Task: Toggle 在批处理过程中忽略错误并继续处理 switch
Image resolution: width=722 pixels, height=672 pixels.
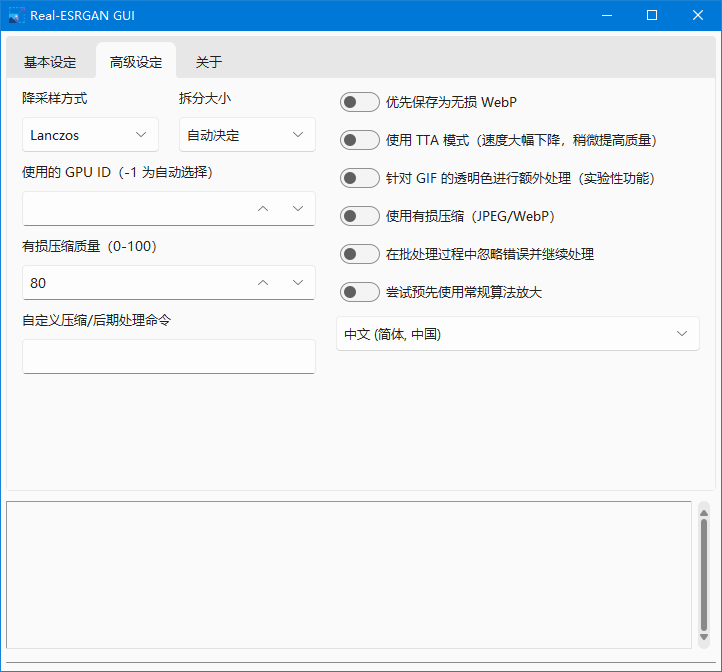Action: pos(360,254)
